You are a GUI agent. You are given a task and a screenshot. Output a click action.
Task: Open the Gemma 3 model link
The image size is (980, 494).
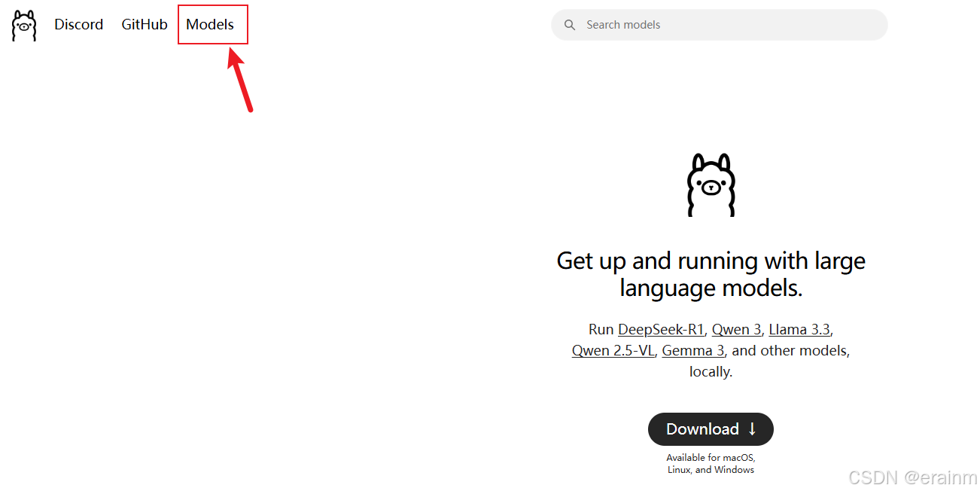pos(692,350)
